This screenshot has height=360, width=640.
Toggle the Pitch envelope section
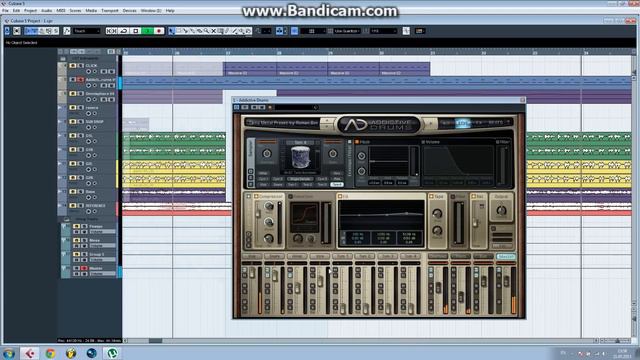[357, 142]
